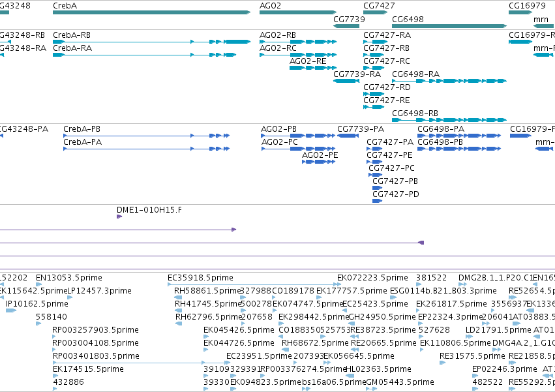Select the AGO2-RB transcript label

click(x=278, y=35)
